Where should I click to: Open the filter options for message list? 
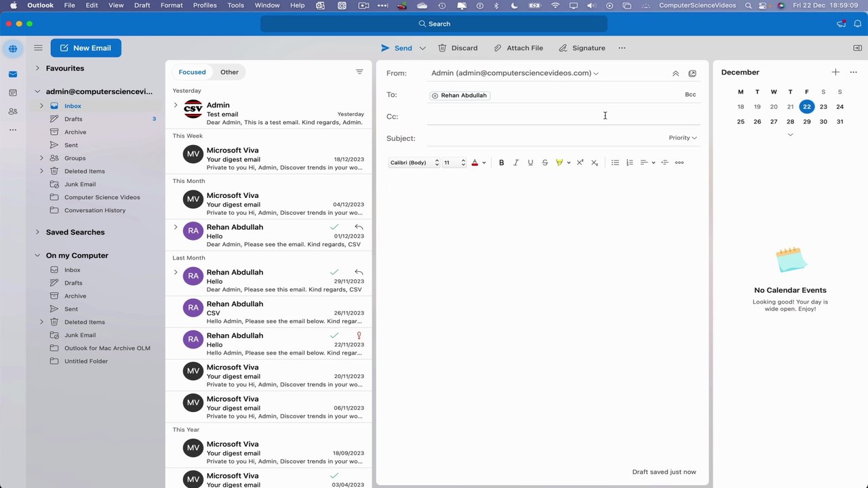point(359,72)
